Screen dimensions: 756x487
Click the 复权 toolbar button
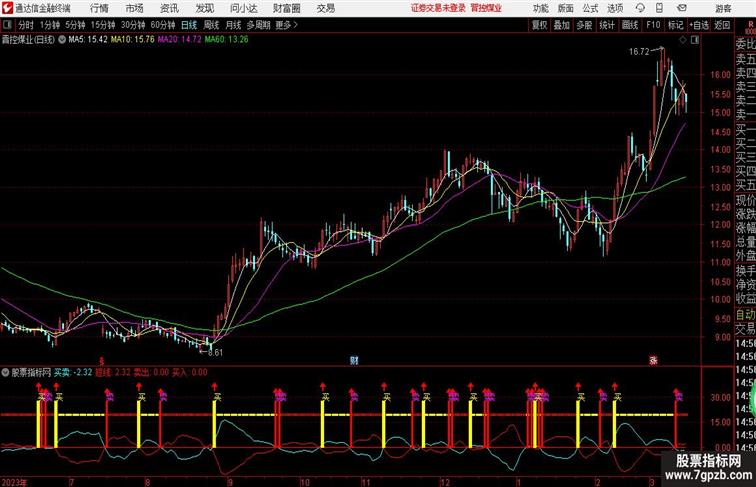point(539,25)
